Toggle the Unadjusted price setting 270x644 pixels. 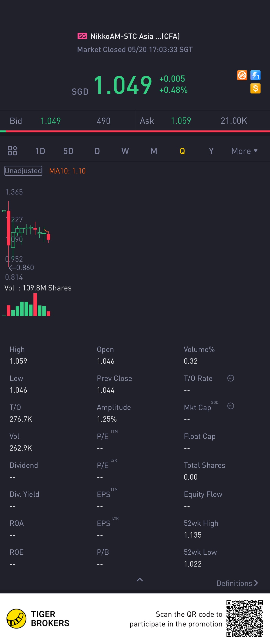(23, 171)
